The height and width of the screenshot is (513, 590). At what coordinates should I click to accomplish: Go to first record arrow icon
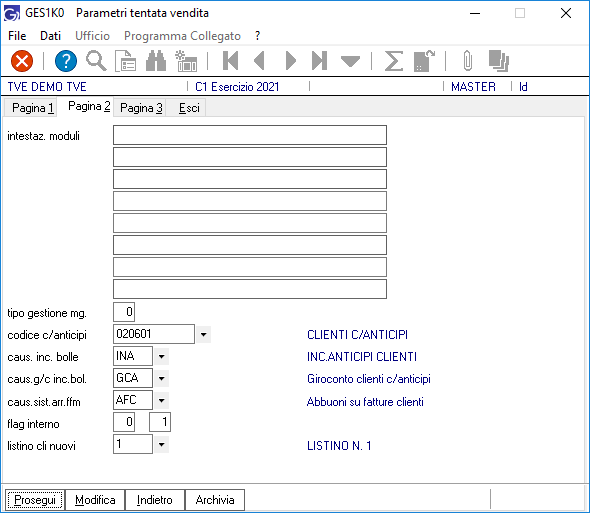coord(230,61)
